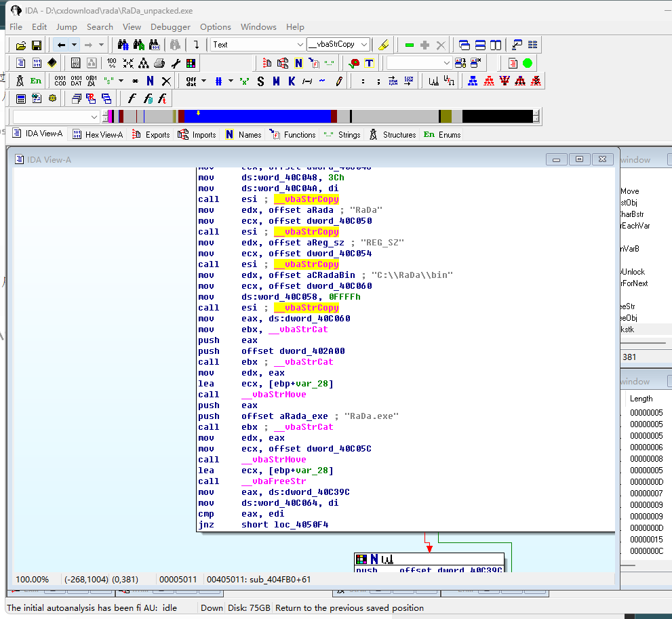The width and height of the screenshot is (672, 619).
Task: Open the Structures window icon
Action: pos(393,134)
